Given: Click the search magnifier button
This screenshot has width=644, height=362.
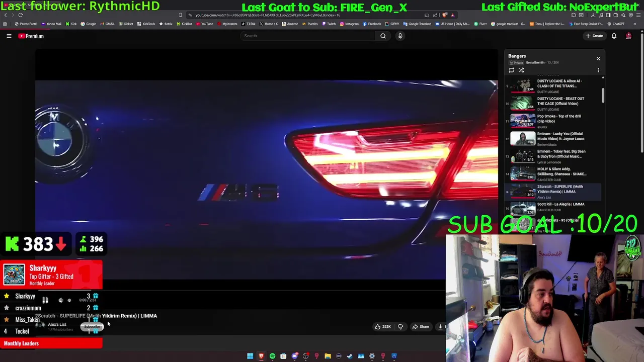Looking at the screenshot, I should click(383, 36).
